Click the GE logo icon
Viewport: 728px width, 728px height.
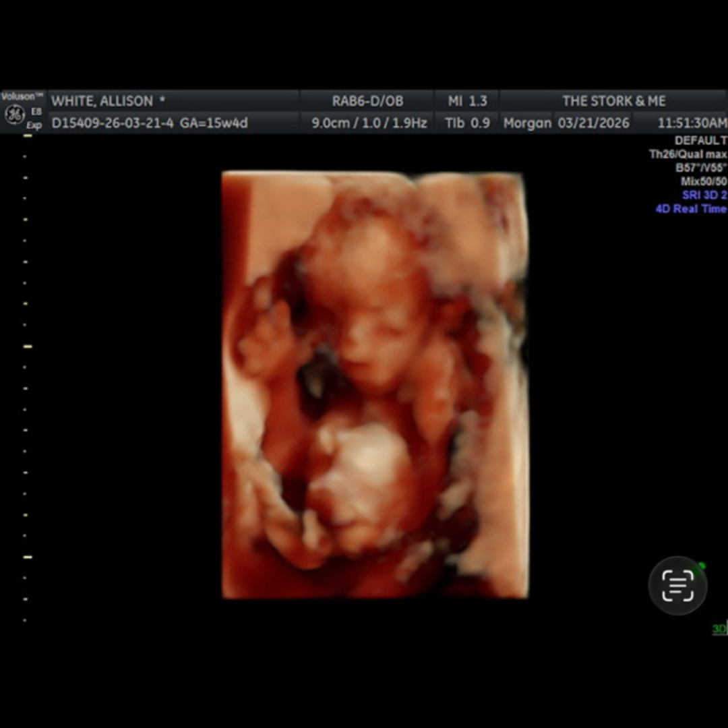click(14, 115)
